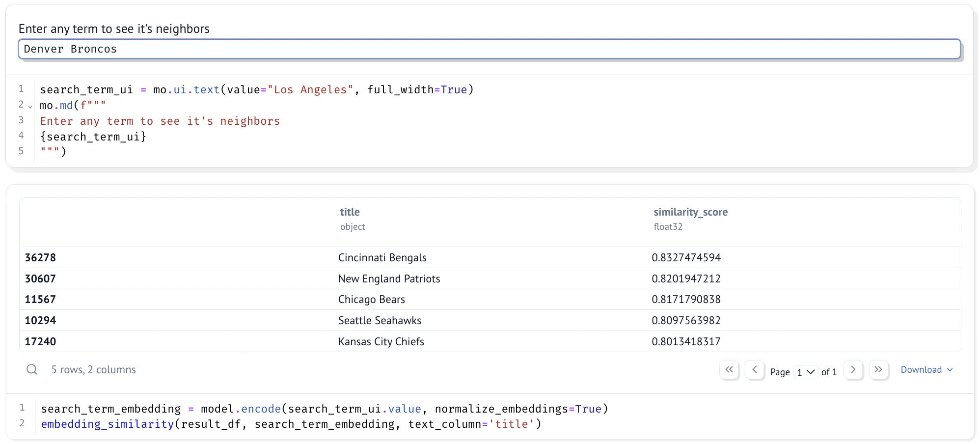Go to the previous table page
This screenshot has height=444, width=980.
(x=755, y=370)
